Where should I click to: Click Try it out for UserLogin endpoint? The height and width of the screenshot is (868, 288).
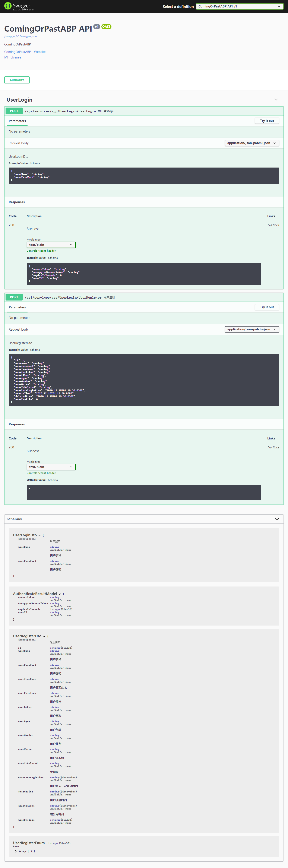tap(267, 121)
